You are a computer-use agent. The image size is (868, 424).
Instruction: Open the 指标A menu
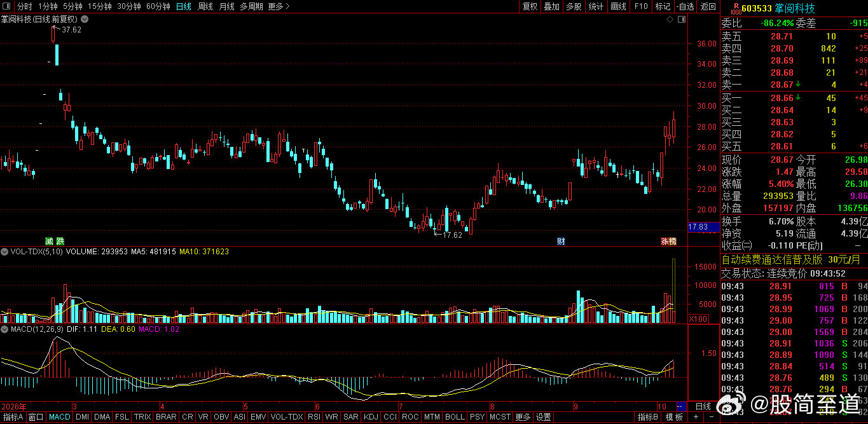click(x=12, y=417)
